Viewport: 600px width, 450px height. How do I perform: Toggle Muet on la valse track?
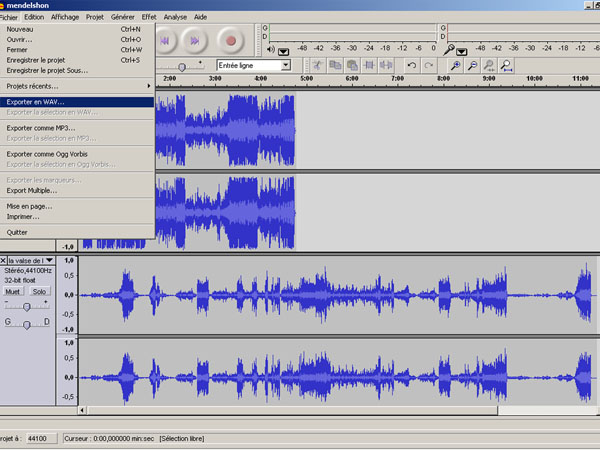pyautogui.click(x=13, y=292)
